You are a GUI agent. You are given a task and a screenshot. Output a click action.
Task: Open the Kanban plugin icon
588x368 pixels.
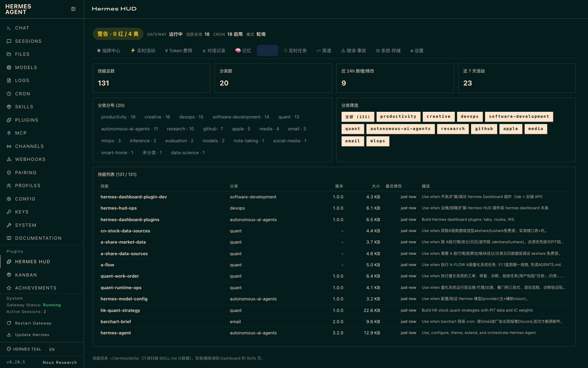(9, 275)
